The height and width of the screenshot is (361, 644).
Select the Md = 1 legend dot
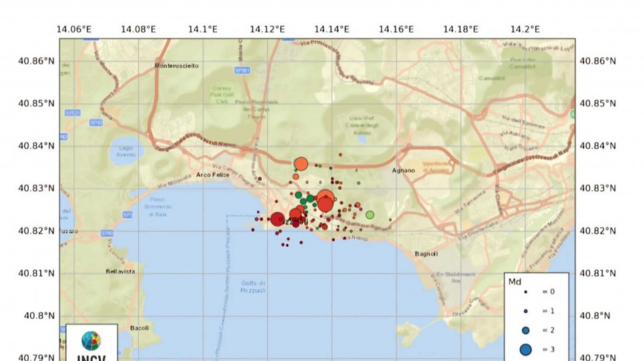pos(526,312)
